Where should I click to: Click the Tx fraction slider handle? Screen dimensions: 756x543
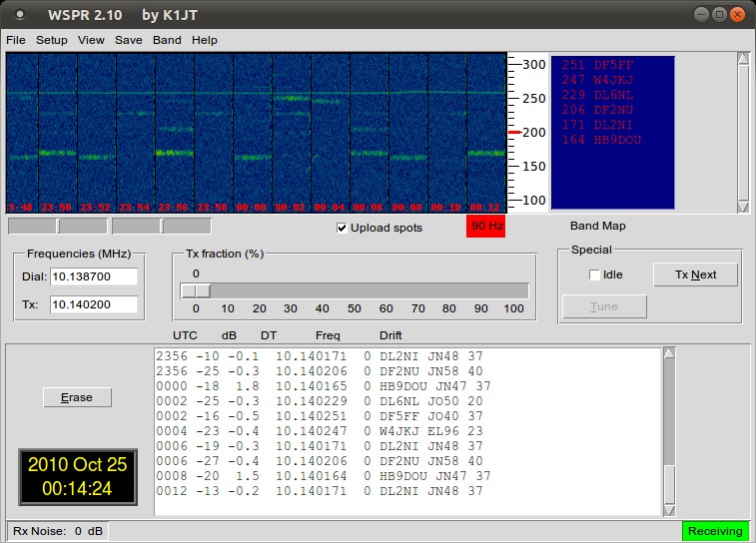click(196, 290)
